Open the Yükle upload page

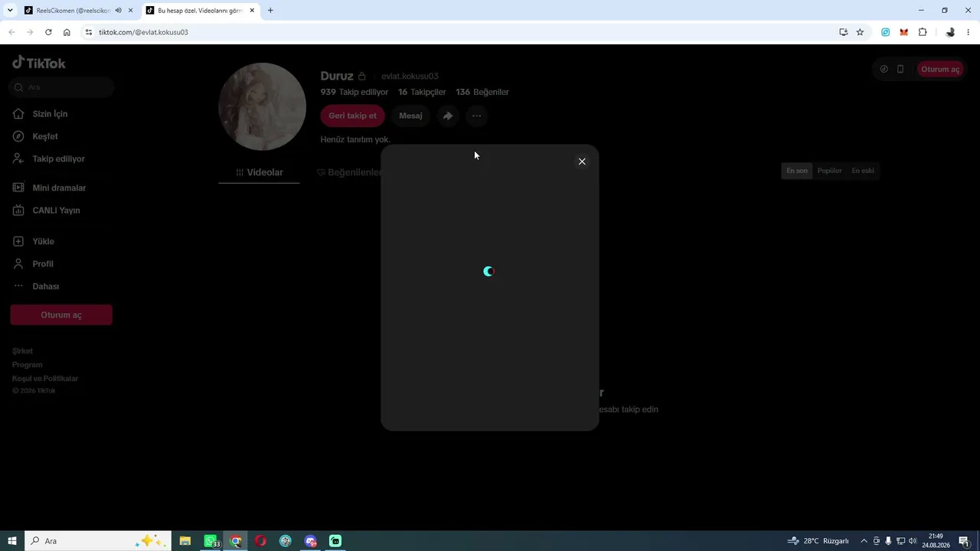tap(43, 242)
